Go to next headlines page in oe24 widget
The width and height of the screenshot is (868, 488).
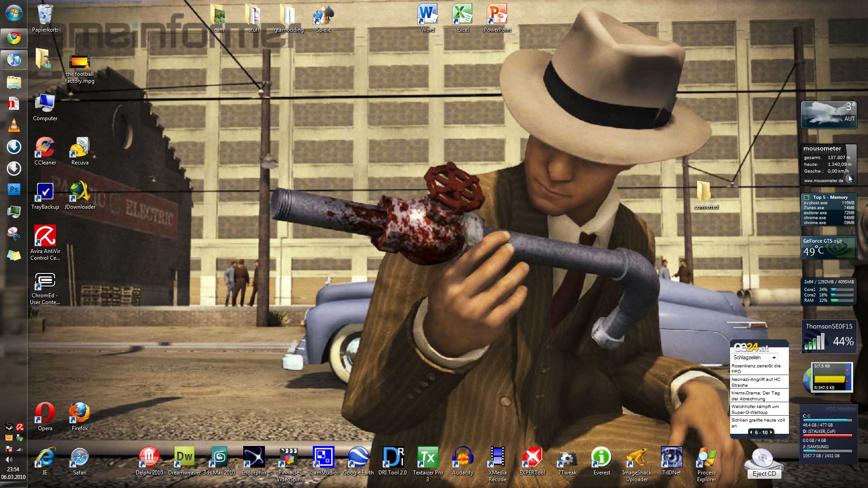click(771, 432)
